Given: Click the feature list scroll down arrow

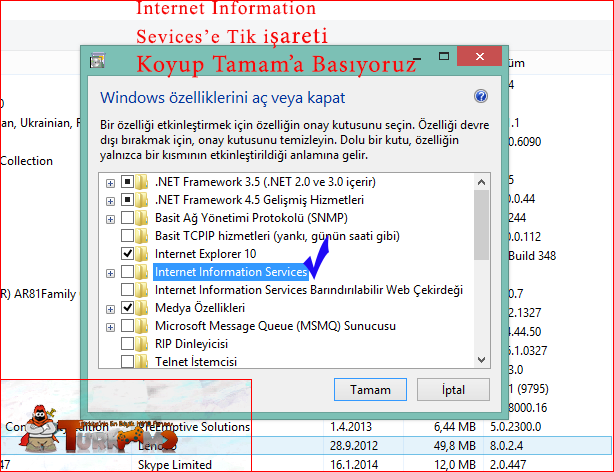Looking at the screenshot, I should (x=482, y=359).
